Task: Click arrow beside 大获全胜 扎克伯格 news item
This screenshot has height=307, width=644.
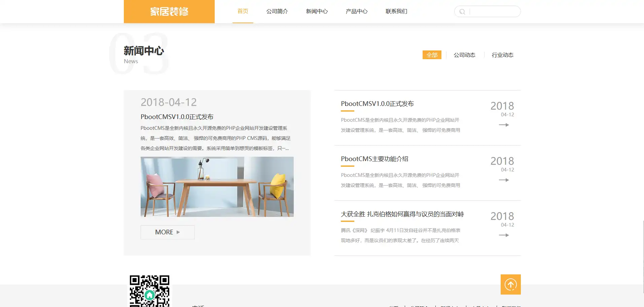Action: (504, 235)
